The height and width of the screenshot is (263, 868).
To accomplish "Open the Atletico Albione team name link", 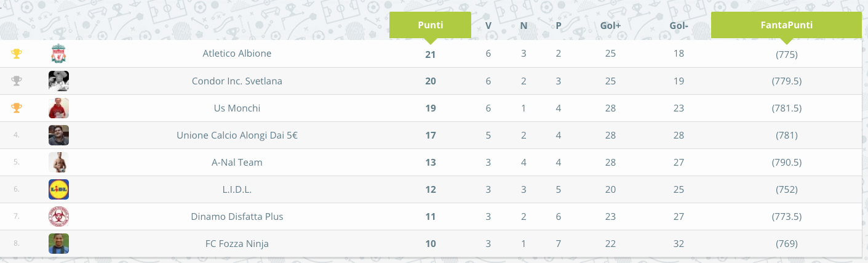I will [x=237, y=54].
